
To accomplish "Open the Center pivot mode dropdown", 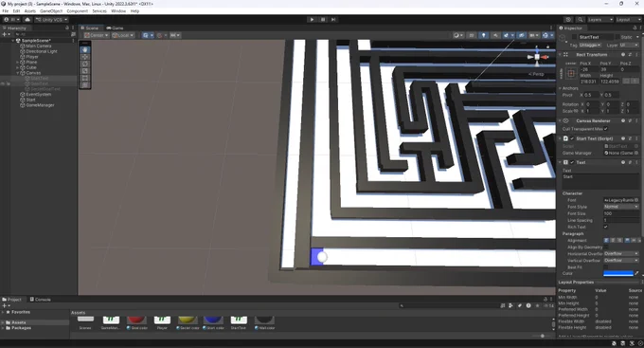I will click(x=96, y=35).
